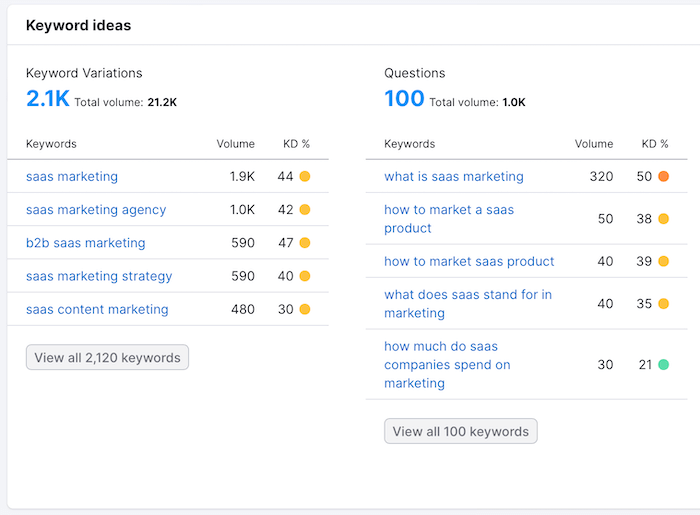Open the what is saas marketing question
700x515 pixels.
(x=454, y=177)
